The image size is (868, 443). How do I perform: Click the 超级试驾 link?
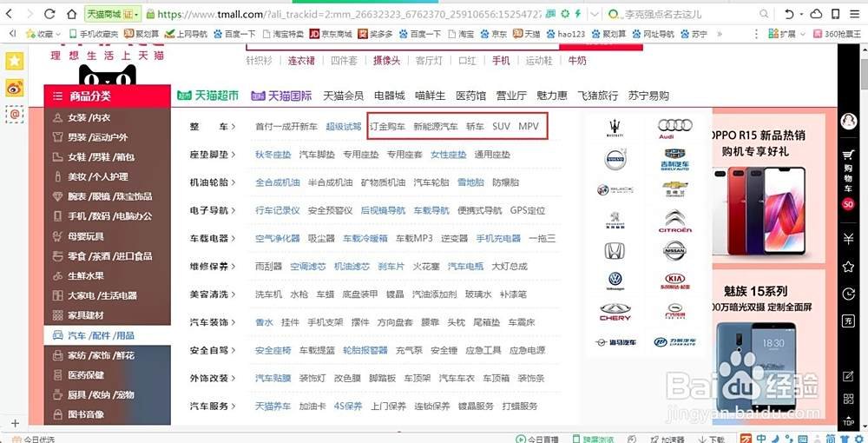[343, 126]
